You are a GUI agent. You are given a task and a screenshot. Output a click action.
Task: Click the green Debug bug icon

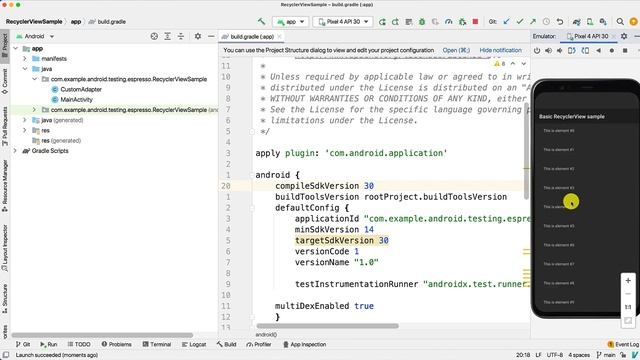(422, 22)
